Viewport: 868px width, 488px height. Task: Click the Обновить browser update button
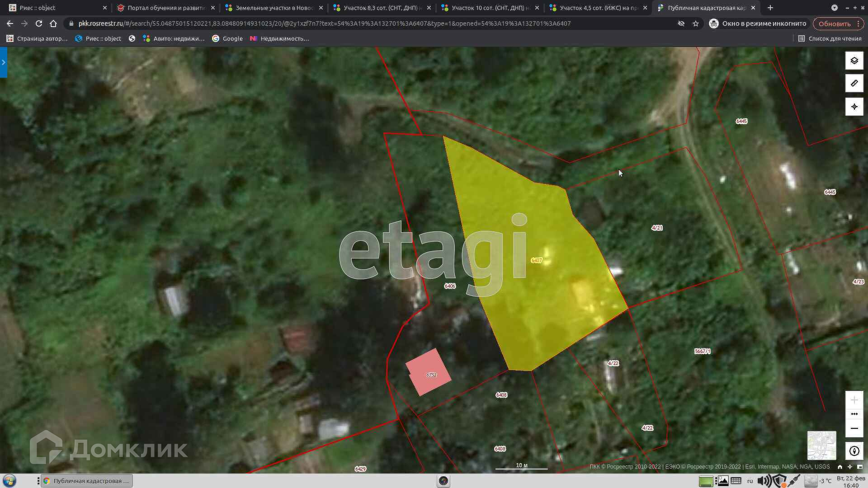click(x=835, y=23)
